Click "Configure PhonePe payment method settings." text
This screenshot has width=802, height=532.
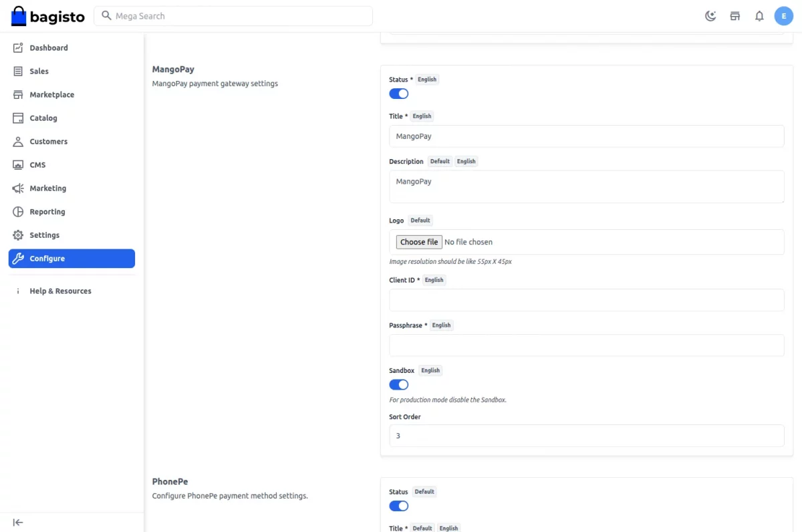coord(230,496)
